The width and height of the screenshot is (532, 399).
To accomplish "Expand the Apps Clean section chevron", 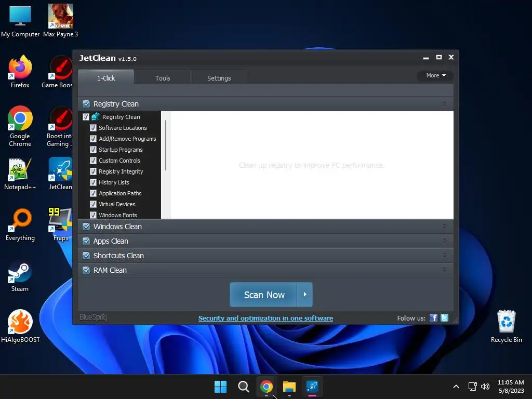I will click(x=444, y=240).
